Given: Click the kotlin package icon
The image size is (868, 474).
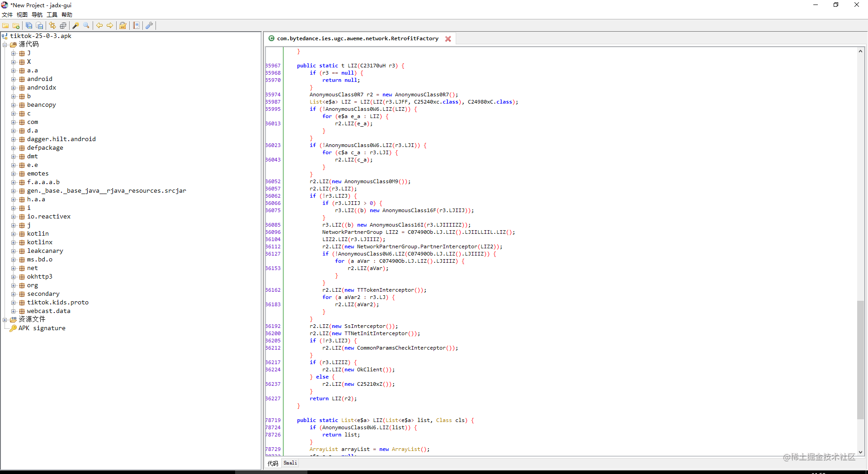Looking at the screenshot, I should coord(22,234).
